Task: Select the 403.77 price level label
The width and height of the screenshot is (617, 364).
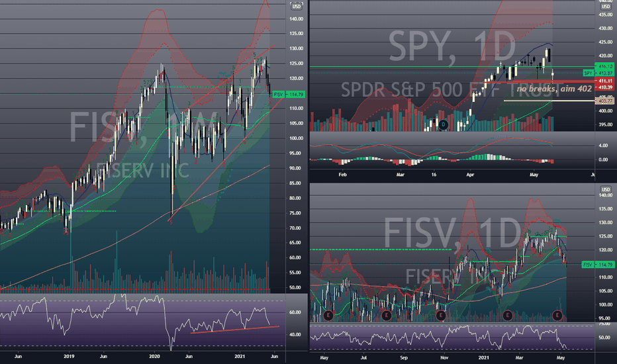Action: [606, 101]
